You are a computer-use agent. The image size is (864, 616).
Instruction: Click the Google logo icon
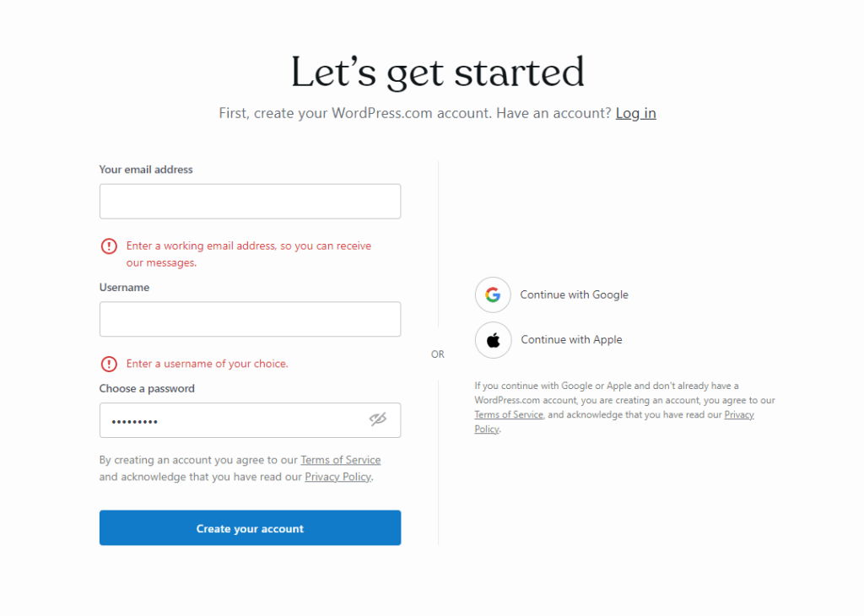coord(494,295)
